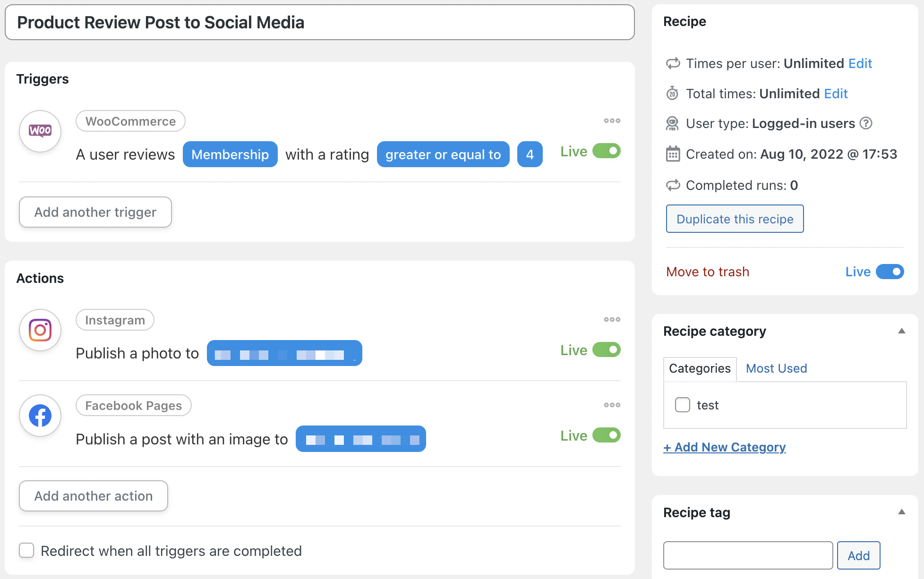Click the Facebook Pages label badge
The height and width of the screenshot is (579, 924).
coord(133,406)
